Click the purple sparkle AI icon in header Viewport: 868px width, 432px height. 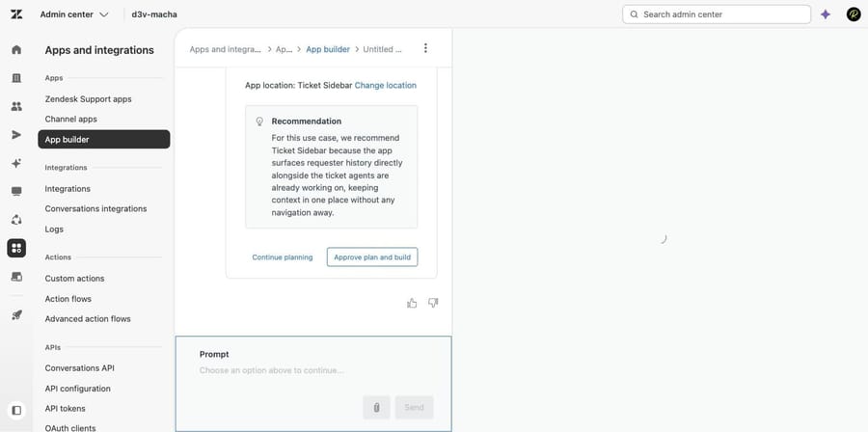[826, 14]
